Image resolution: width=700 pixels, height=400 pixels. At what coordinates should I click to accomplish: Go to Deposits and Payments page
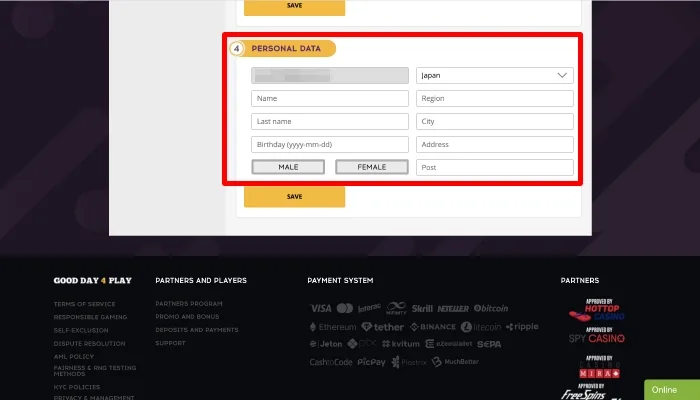pyautogui.click(x=197, y=330)
